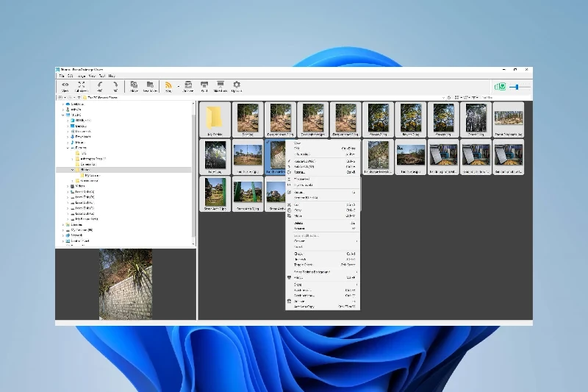Open the Help menu
The height and width of the screenshot is (392, 588).
(x=112, y=76)
